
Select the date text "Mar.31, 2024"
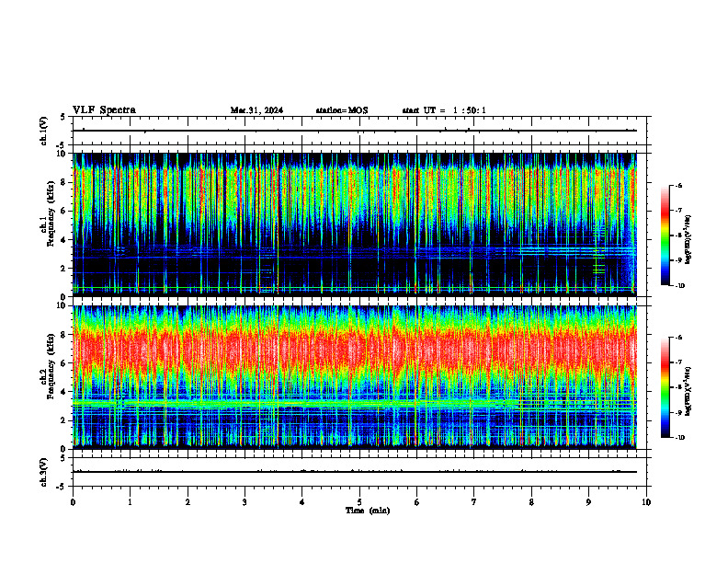[256, 110]
